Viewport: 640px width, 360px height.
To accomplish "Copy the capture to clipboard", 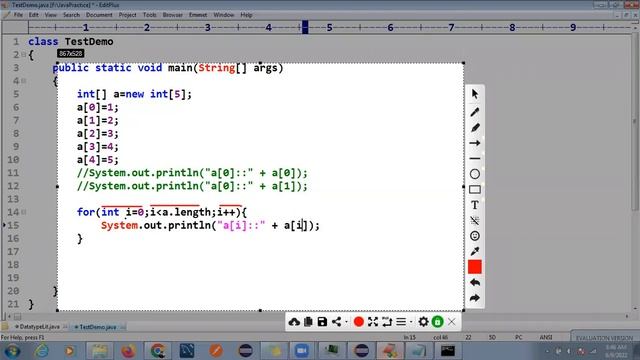I will pyautogui.click(x=308, y=322).
